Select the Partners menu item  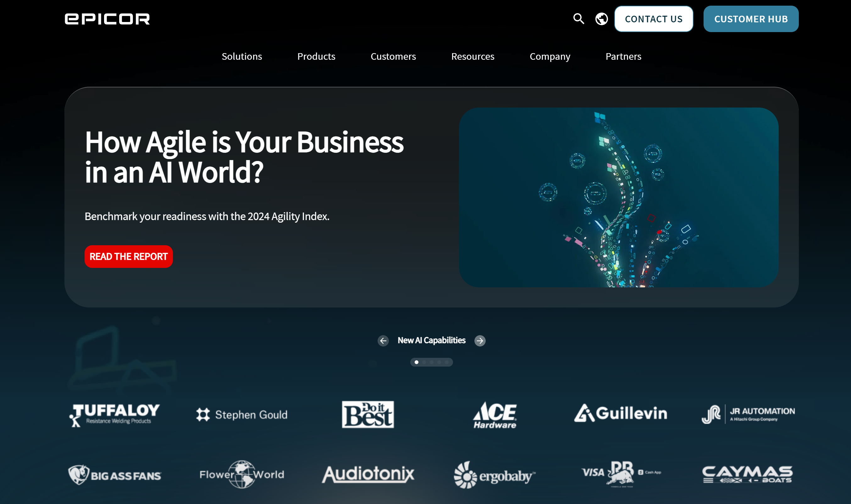(x=623, y=56)
